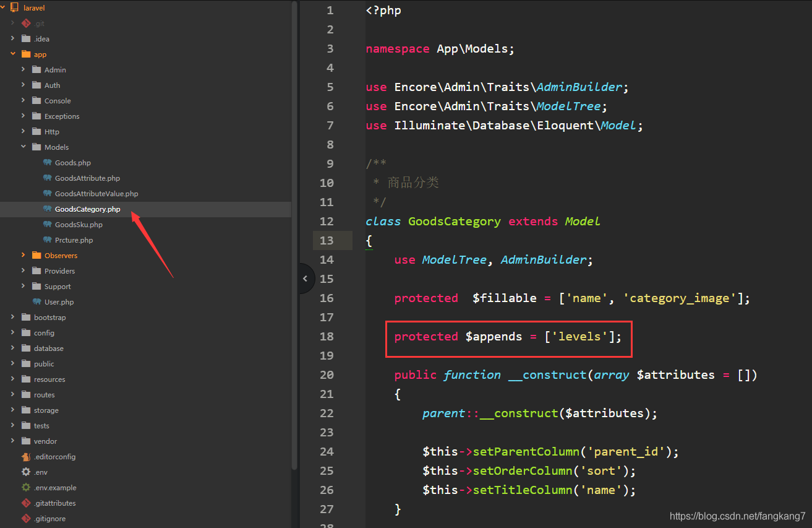Image resolution: width=812 pixels, height=528 pixels.
Task: Collapse the Models folder chevron
Action: (x=23, y=147)
